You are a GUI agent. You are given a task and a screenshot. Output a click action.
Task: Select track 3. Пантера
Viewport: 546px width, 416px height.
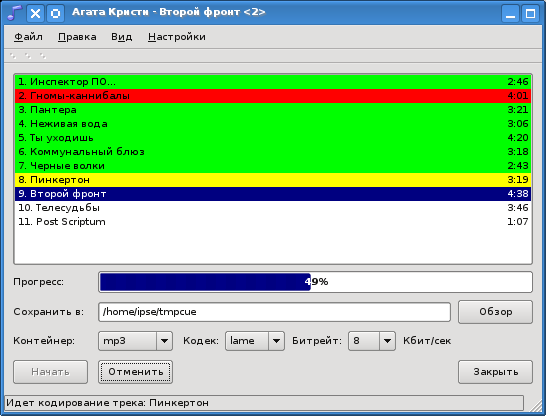[x=273, y=110]
